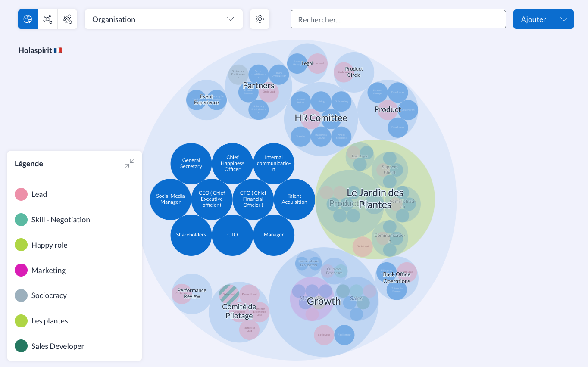Open the Partnership & Eco-system sub-circle
The image size is (588, 367).
pos(309,263)
